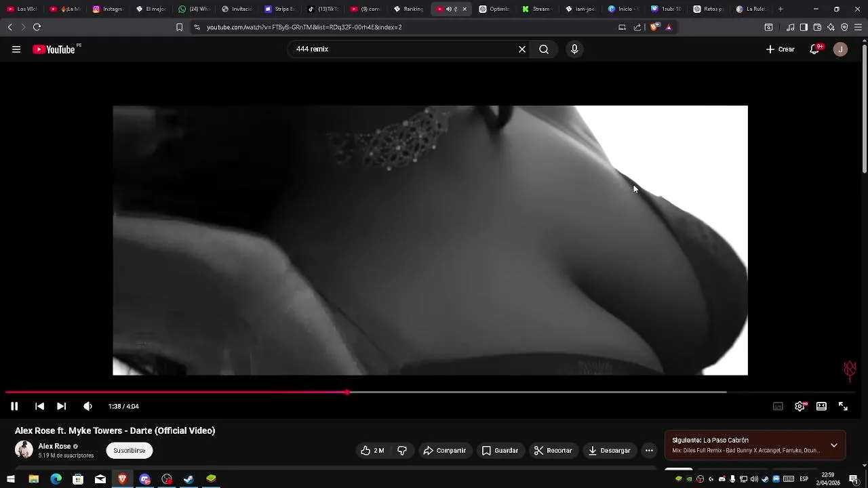
Task: Open the Alex Rose channel name
Action: point(54,446)
